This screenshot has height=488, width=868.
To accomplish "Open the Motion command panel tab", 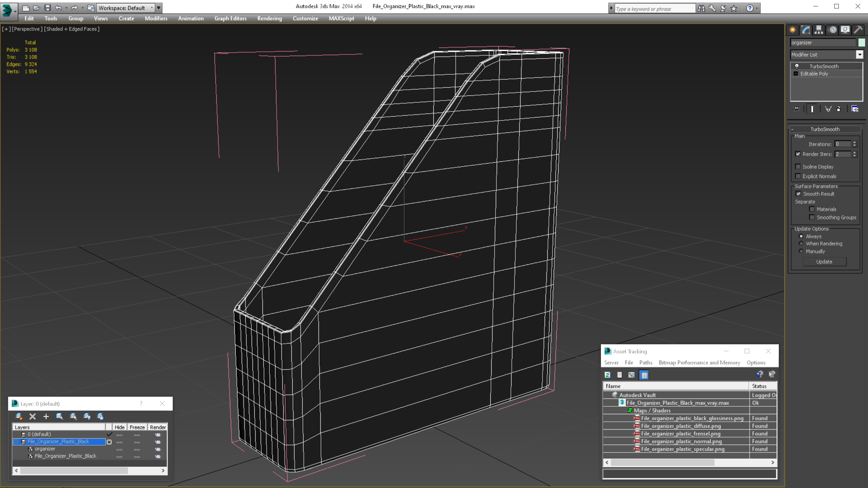I will tap(832, 30).
